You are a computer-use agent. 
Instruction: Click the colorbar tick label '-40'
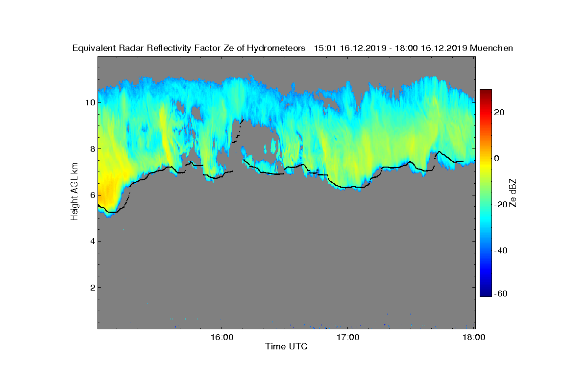(500, 250)
